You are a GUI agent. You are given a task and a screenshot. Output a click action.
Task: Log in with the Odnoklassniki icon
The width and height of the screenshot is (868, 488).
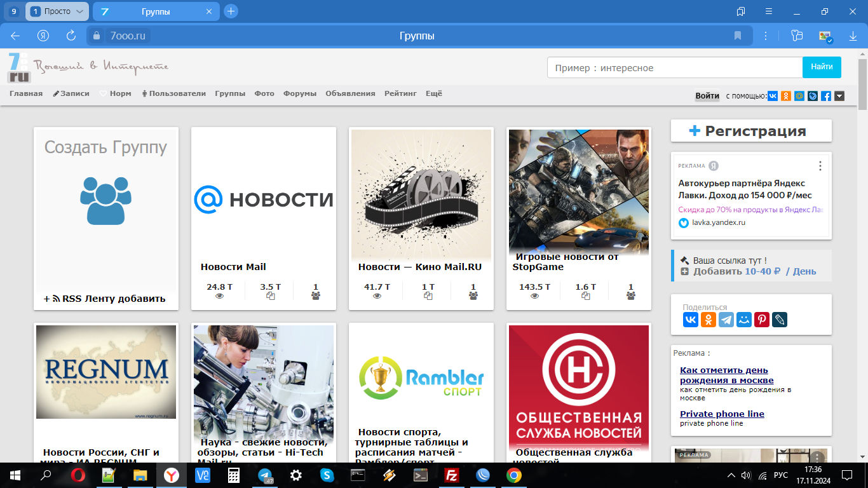(786, 96)
